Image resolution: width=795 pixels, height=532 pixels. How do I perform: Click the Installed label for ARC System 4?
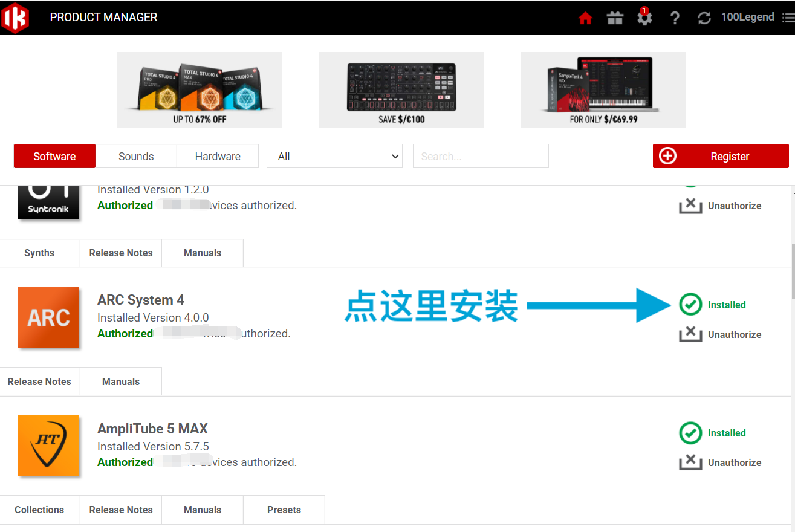coord(727,305)
